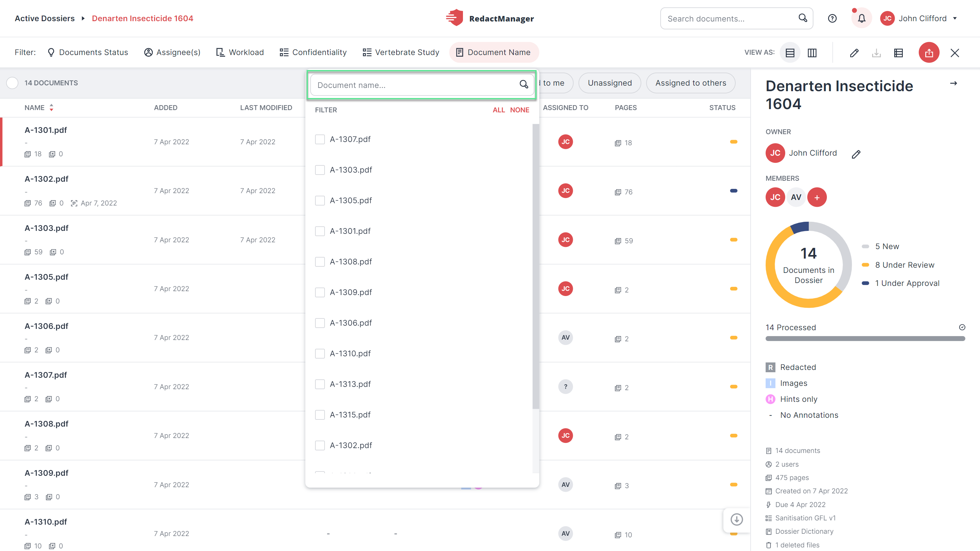Open the Assignee(s) filter dropdown

click(172, 52)
